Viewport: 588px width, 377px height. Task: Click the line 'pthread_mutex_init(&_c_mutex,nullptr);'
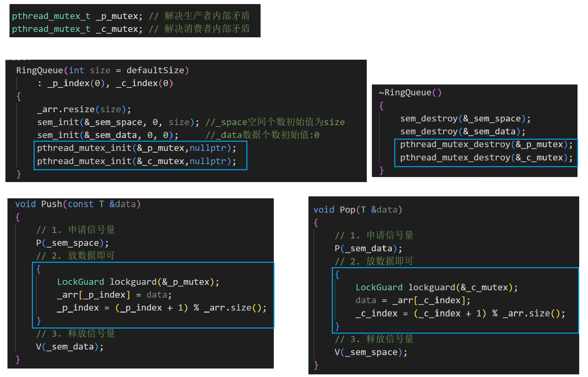coord(137,161)
